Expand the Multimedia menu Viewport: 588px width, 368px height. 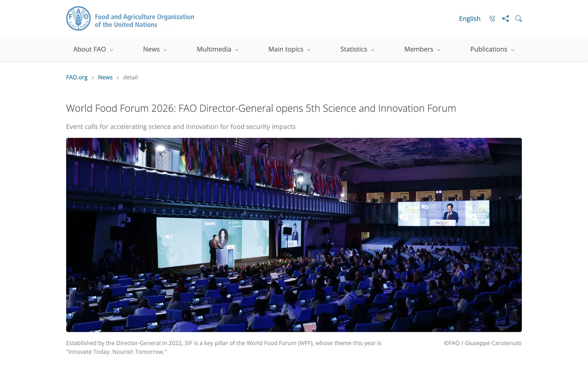(218, 49)
